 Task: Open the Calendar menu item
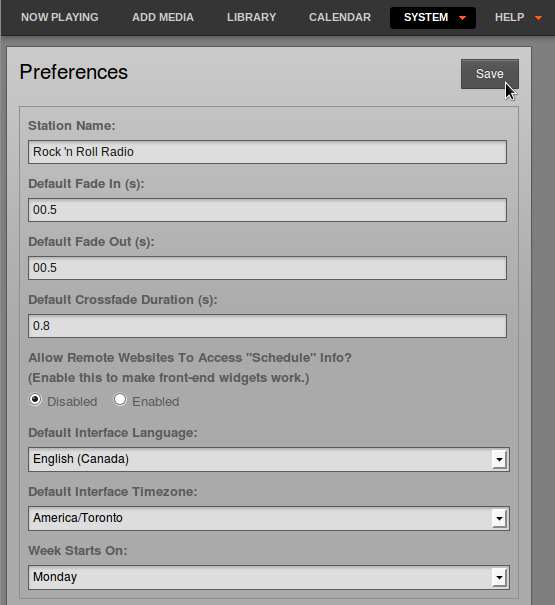(x=340, y=17)
